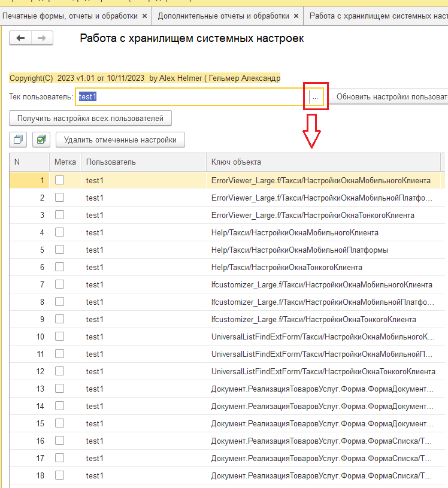Select UniversalListFindExtForm key cell in row 11
This screenshot has height=488, width=448.
click(x=323, y=354)
